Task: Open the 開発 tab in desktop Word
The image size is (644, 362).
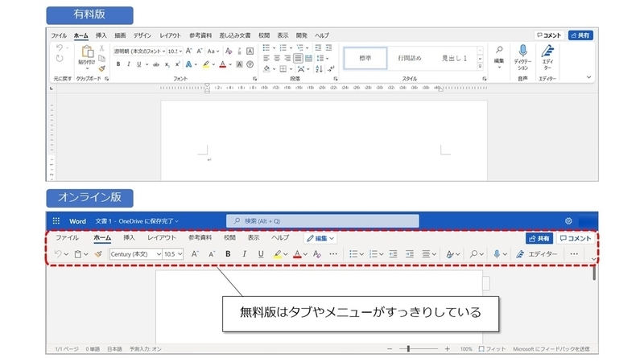Action: (301, 35)
